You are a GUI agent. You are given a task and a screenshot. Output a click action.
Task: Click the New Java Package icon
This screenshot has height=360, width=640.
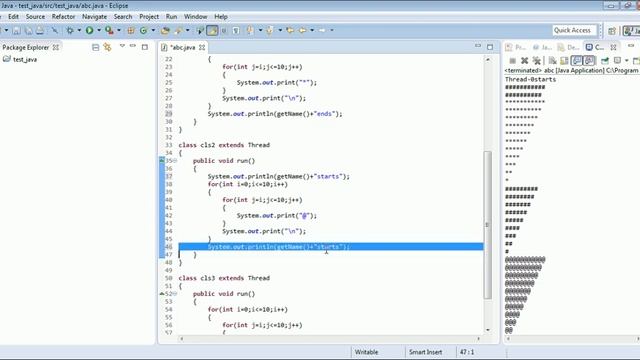coord(131,31)
